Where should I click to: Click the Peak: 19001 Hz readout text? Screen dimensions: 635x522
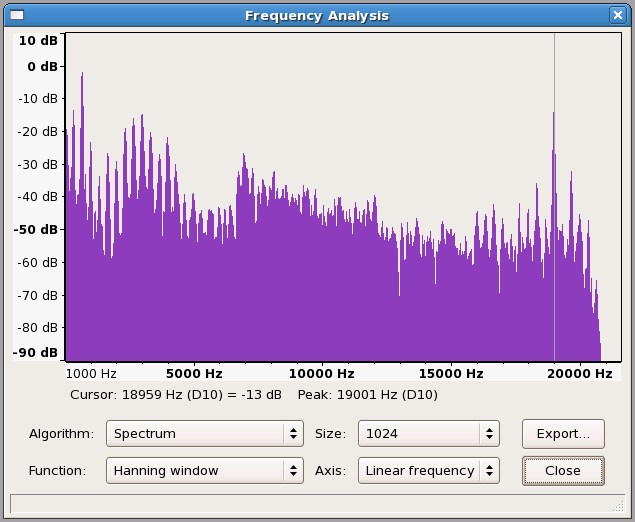pos(368,395)
